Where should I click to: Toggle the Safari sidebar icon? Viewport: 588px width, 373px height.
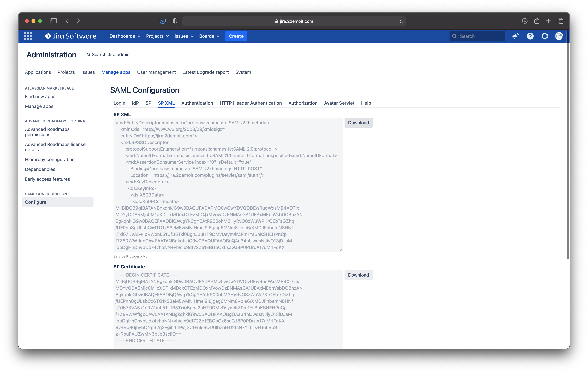[x=53, y=21]
